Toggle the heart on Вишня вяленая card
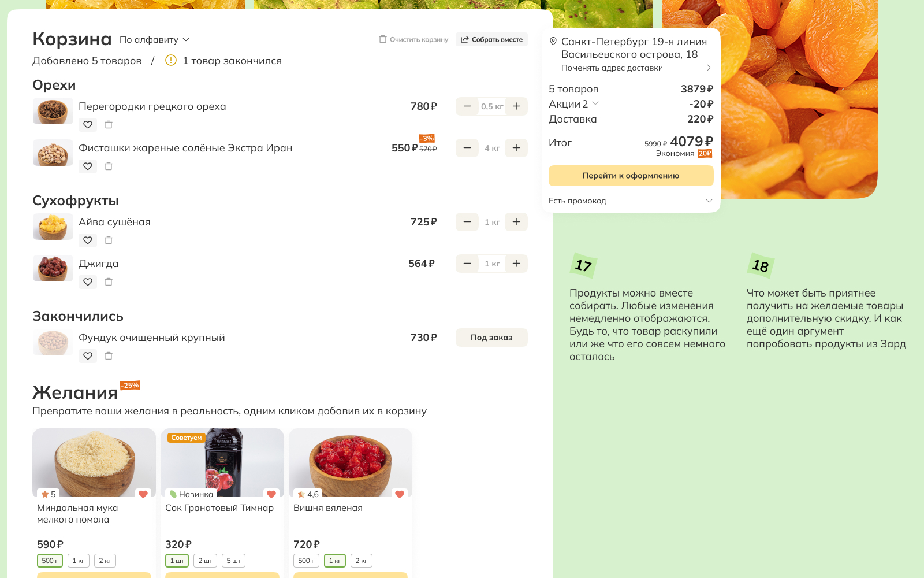The height and width of the screenshot is (578, 924). [x=400, y=494]
